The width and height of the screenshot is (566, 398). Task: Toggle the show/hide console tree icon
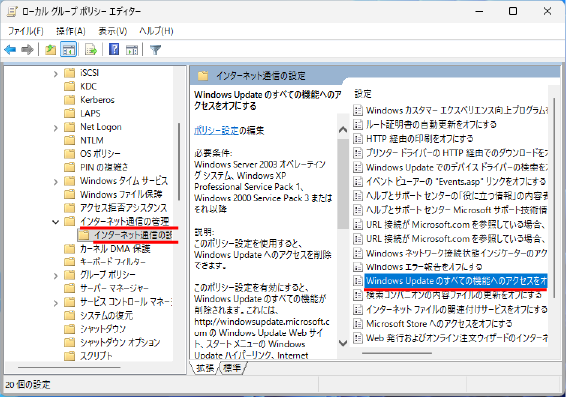(68, 49)
